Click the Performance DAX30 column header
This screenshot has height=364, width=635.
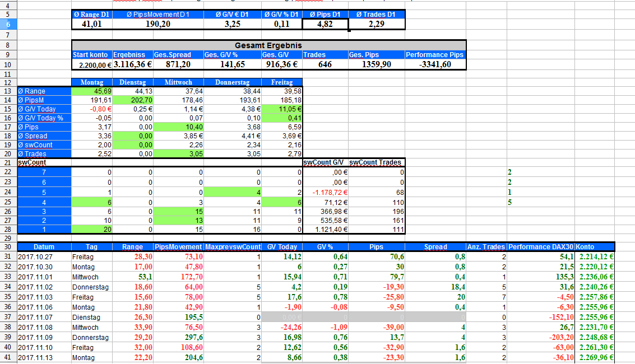[541, 246]
